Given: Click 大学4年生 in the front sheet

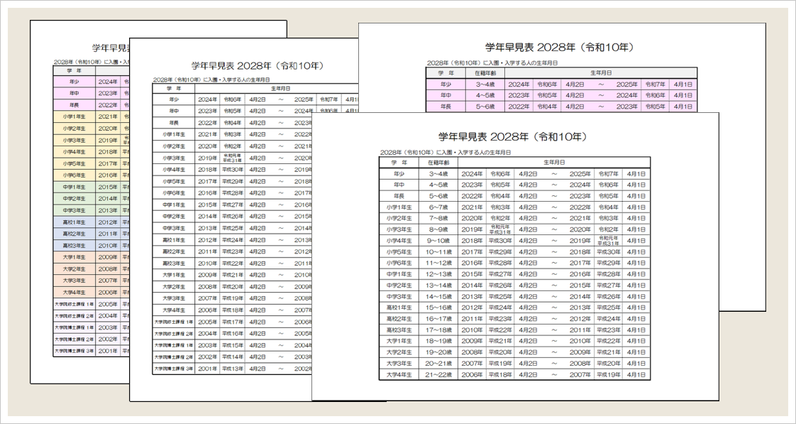Looking at the screenshot, I should pyautogui.click(x=399, y=375).
